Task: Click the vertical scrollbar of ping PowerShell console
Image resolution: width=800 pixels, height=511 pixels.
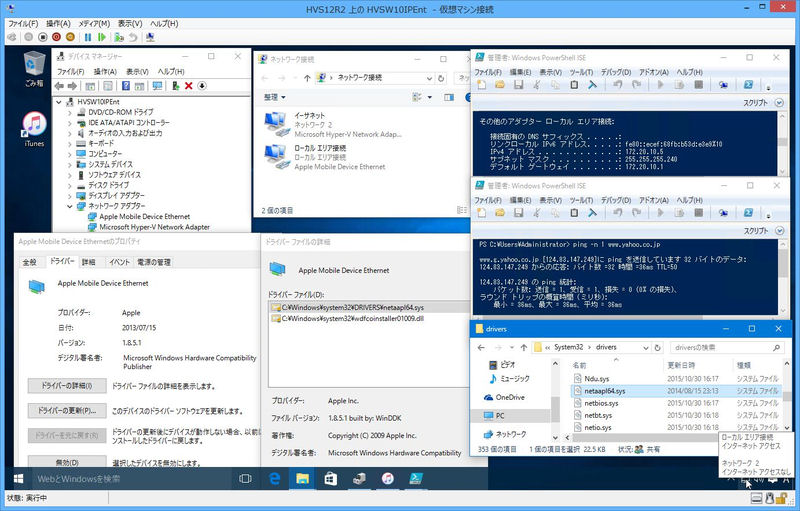Action: (x=784, y=275)
